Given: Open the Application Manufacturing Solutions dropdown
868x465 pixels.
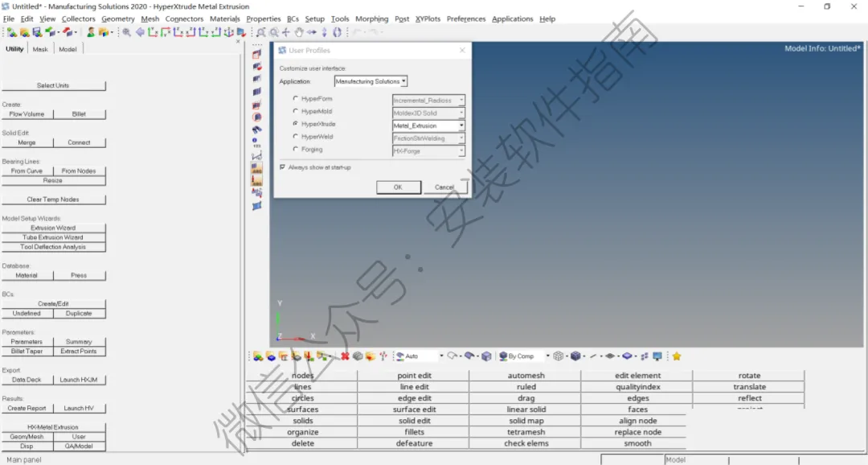Looking at the screenshot, I should (371, 81).
